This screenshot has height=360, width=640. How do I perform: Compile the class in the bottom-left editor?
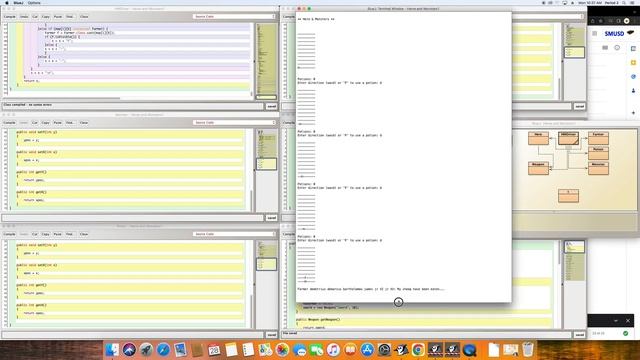[9, 234]
